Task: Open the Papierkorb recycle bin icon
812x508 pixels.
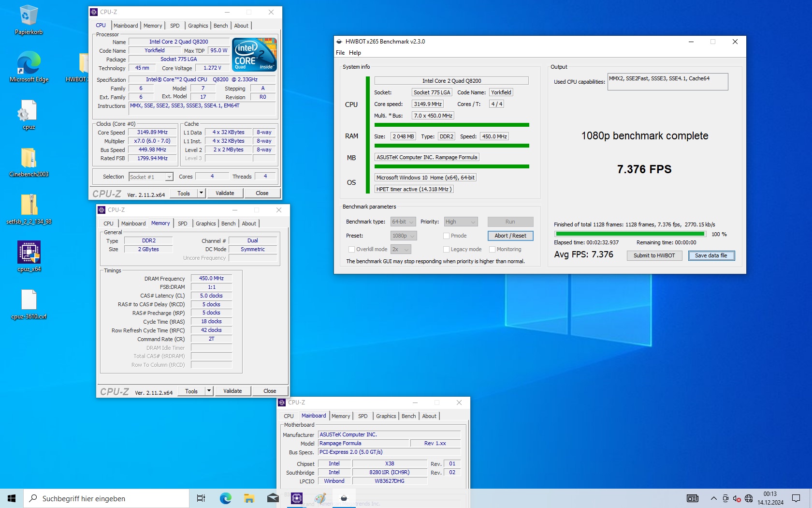Action: click(29, 20)
